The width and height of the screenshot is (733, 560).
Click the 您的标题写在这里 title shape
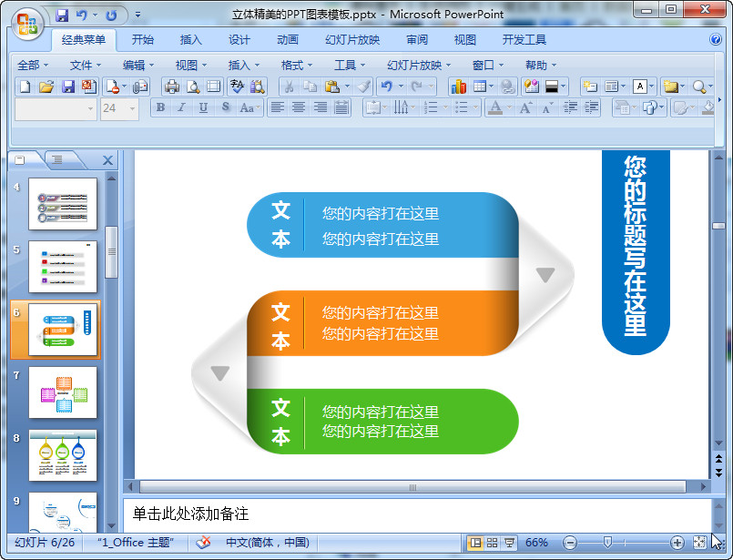pos(636,252)
